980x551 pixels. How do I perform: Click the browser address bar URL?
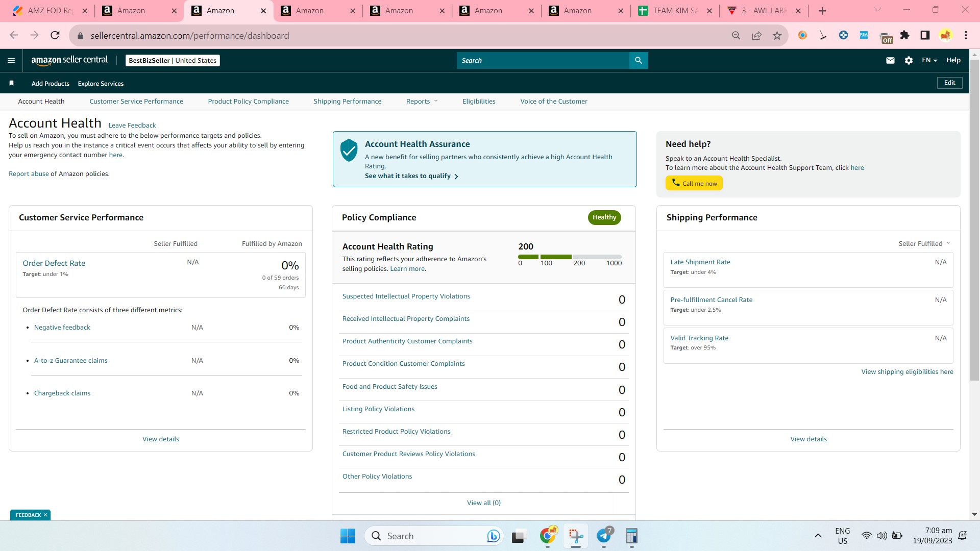click(190, 35)
